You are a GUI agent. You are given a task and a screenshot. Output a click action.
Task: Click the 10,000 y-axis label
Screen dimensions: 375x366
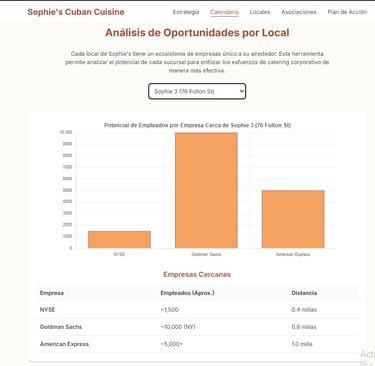click(66, 132)
